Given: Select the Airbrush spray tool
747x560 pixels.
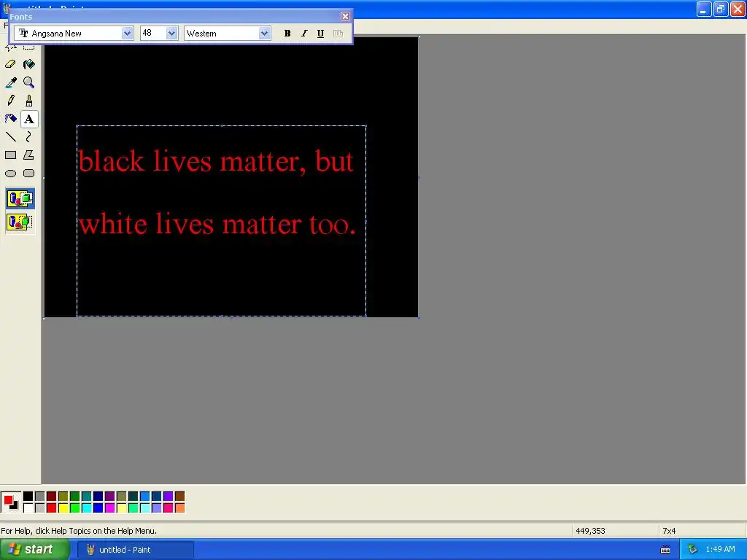Looking at the screenshot, I should click(x=10, y=119).
